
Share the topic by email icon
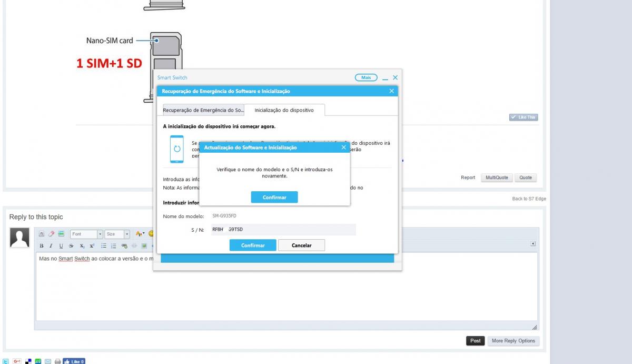coord(48,361)
